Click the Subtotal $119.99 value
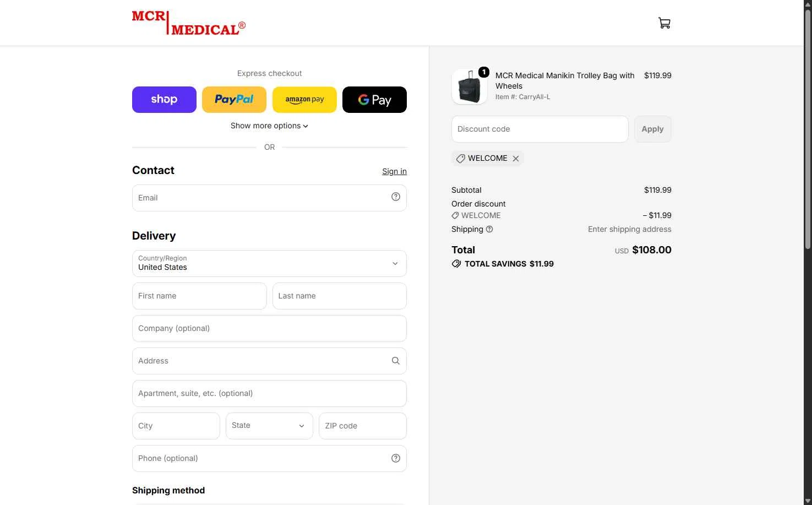 (658, 190)
